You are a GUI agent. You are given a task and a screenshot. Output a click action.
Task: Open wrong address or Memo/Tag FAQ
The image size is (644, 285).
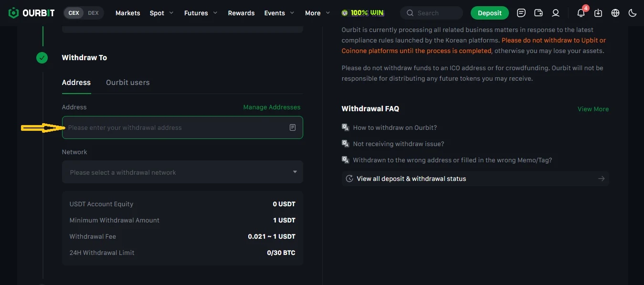pyautogui.click(x=453, y=160)
